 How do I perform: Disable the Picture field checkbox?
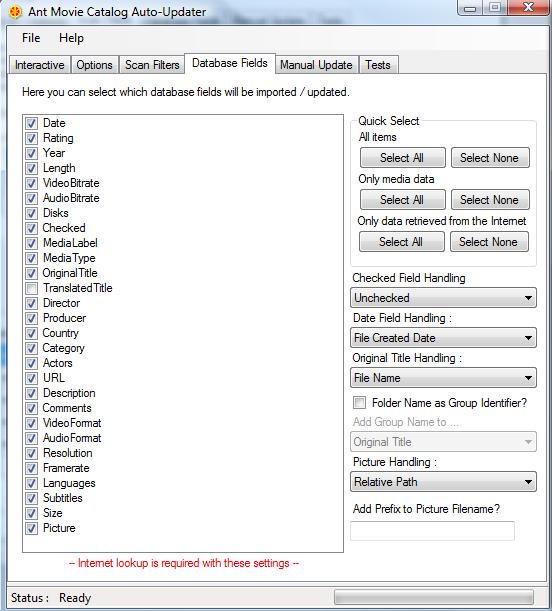coord(32,528)
